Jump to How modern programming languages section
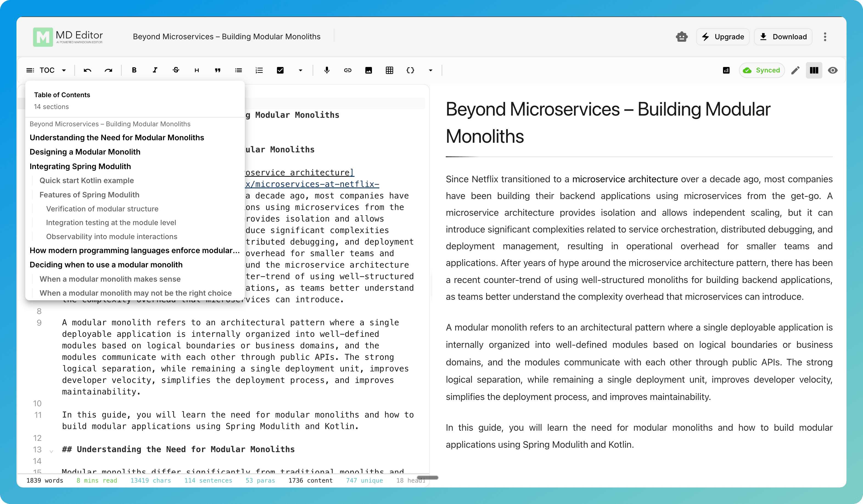 [135, 251]
